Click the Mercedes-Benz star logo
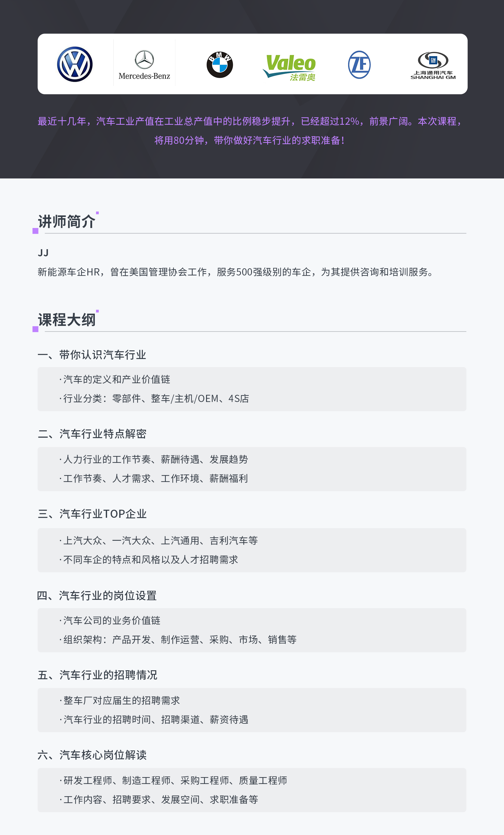Screen dimensions: 504x835 [144, 60]
